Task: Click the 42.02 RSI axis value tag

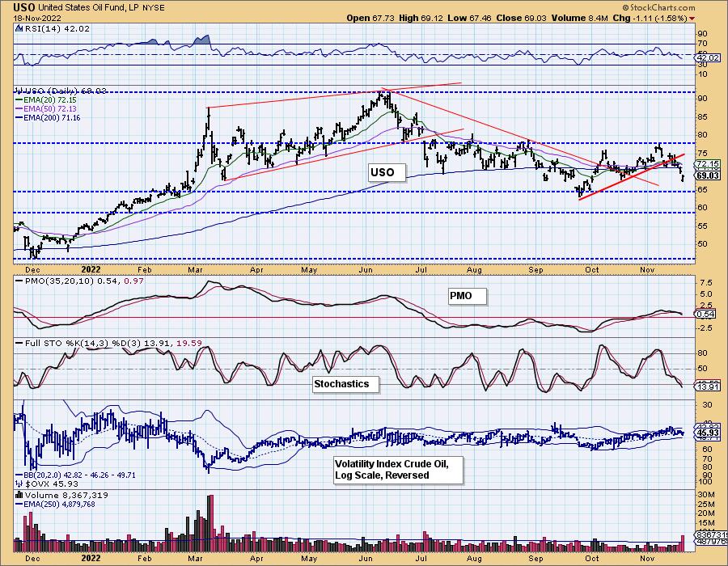Action: click(x=708, y=58)
